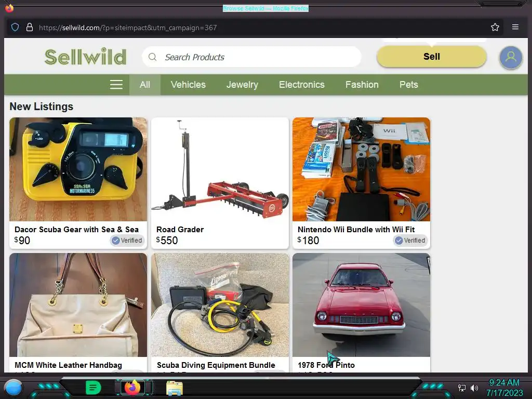Click the Firefox taskbar icon
This screenshot has height=399, width=532.
tap(132, 387)
